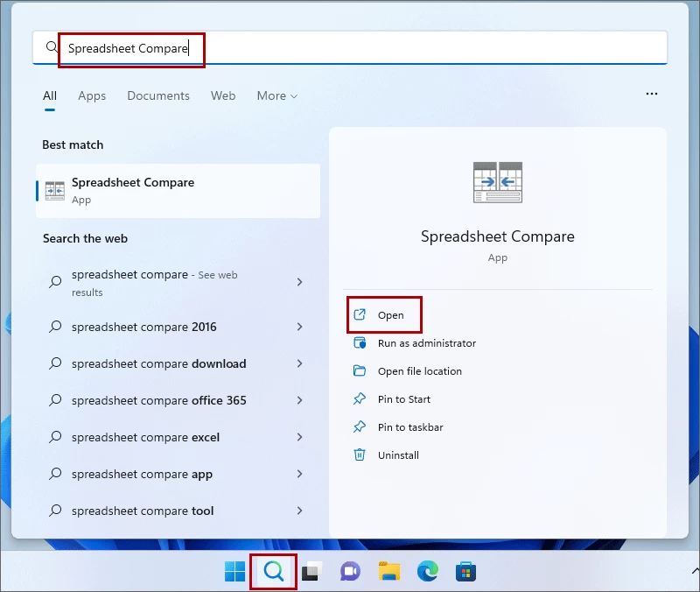The height and width of the screenshot is (592, 700).
Task: Select 'spreadsheet compare tool' suggestion
Action: point(178,511)
